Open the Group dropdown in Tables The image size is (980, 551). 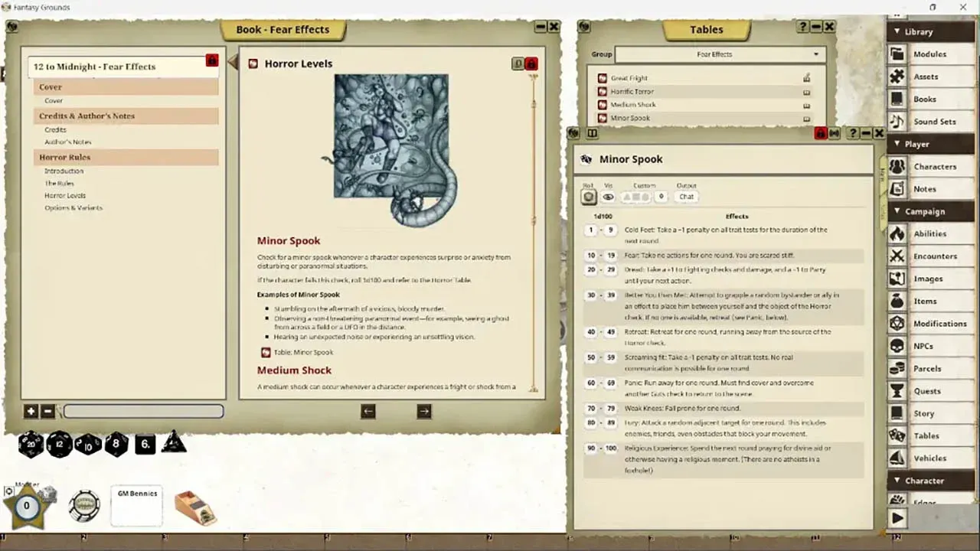click(x=720, y=54)
